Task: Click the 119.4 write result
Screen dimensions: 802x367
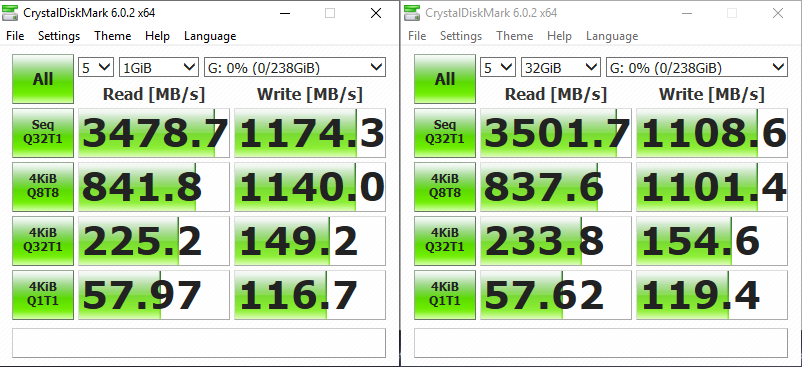Action: pyautogui.click(x=712, y=295)
